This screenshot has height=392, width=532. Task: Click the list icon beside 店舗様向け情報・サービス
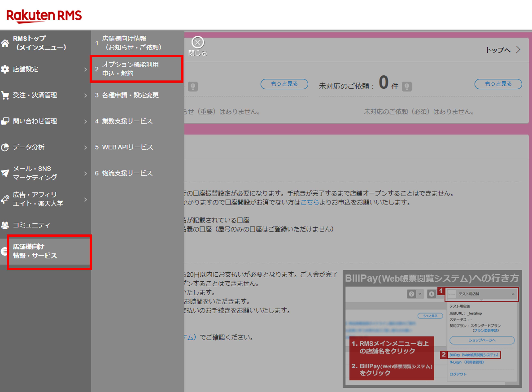[4, 251]
